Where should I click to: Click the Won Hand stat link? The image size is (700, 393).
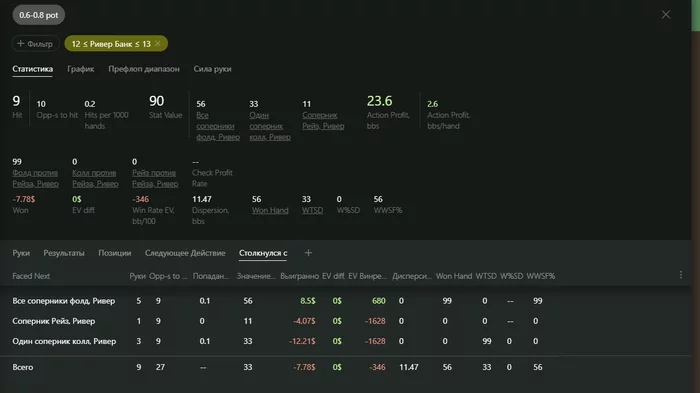[x=270, y=210]
